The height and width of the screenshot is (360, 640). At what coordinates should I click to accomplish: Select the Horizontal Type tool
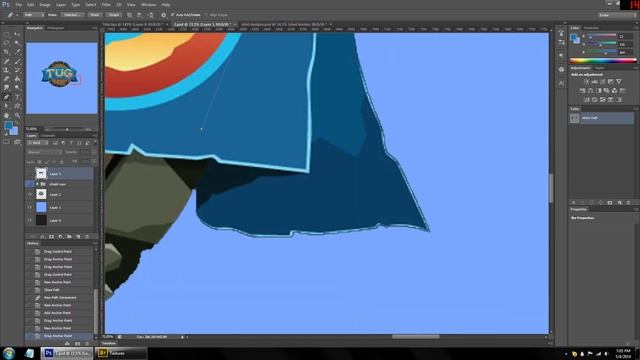(x=17, y=97)
